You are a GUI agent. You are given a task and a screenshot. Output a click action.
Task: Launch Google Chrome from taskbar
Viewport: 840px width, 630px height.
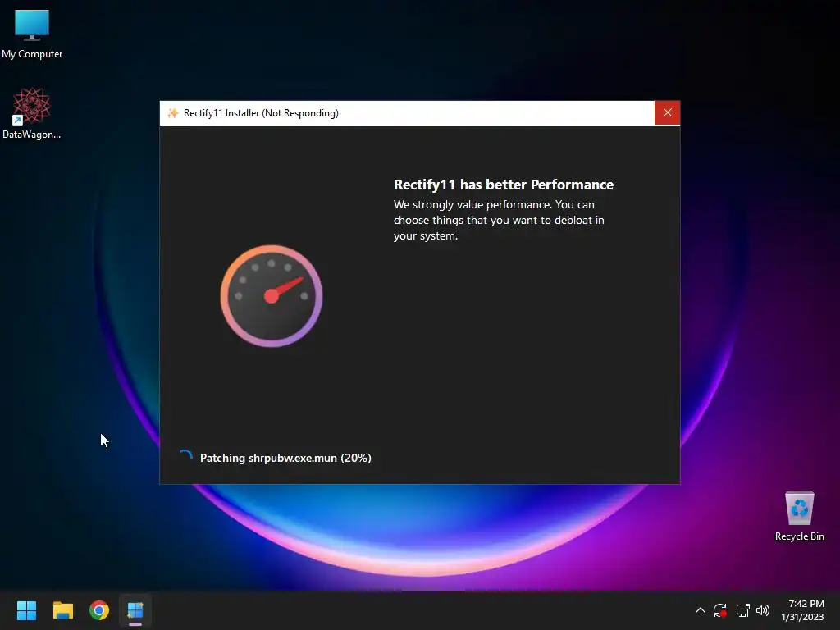(x=99, y=610)
